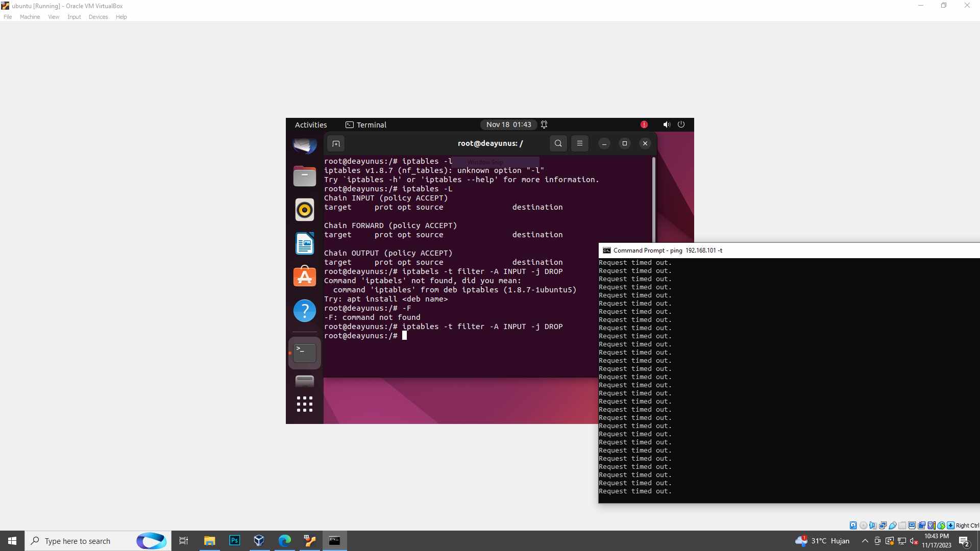Open VirtualBox Machine menu
The height and width of the screenshot is (551, 980).
click(x=30, y=17)
